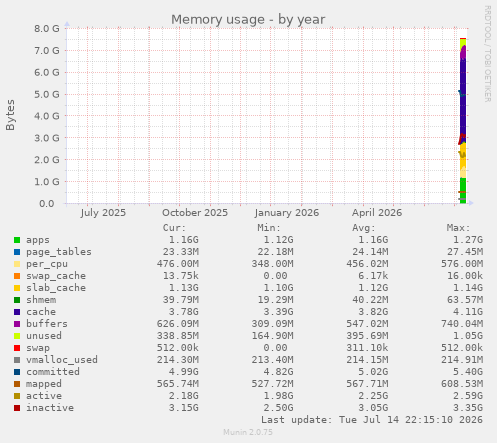Click the slab_cache yellow legend swatch
Viewport: 497px width, 443px height.
17,288
